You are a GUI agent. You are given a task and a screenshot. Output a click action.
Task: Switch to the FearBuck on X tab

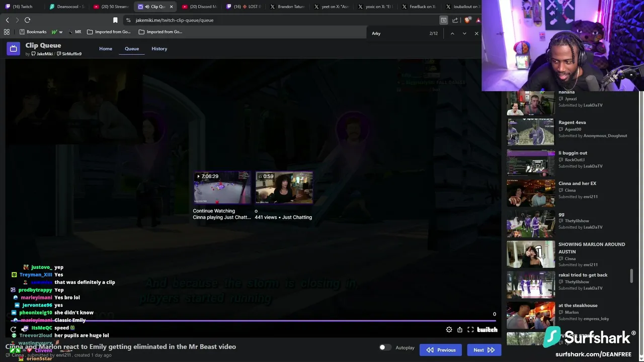tap(420, 7)
